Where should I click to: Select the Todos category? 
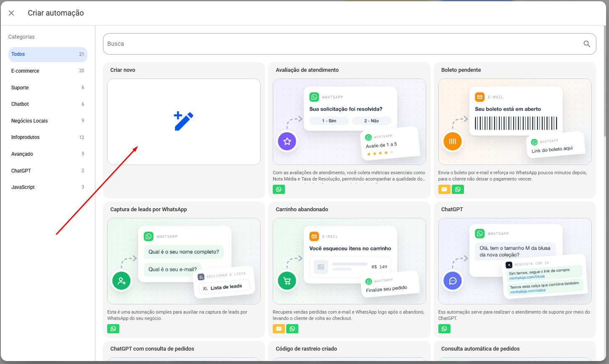coord(48,54)
